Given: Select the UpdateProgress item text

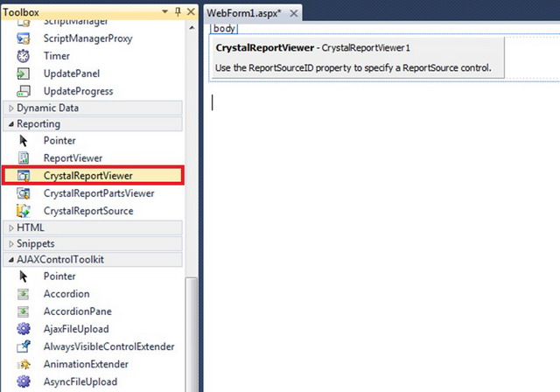Looking at the screenshot, I should tap(78, 91).
